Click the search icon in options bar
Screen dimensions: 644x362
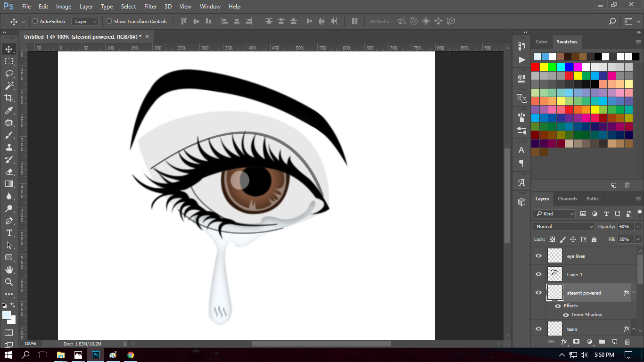pos(612,21)
